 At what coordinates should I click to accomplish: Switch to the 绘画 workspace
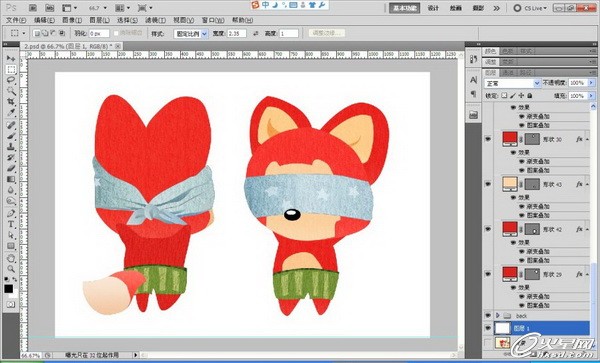pyautogui.click(x=455, y=8)
